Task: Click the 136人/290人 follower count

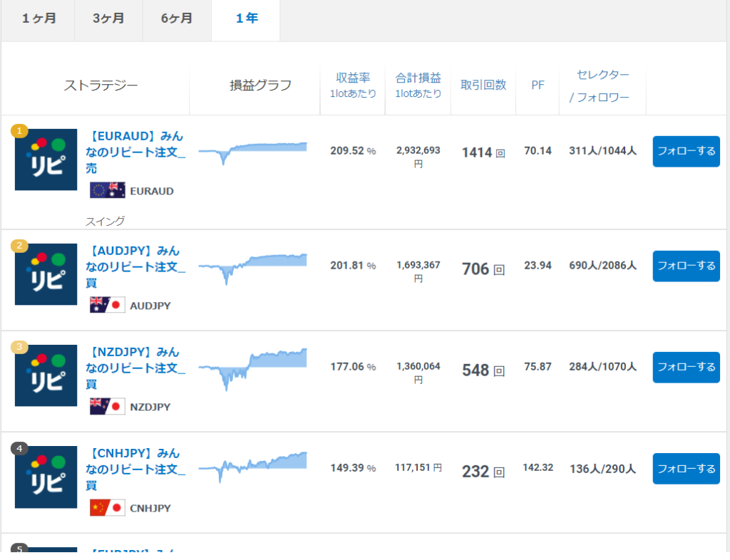Action: (x=602, y=469)
